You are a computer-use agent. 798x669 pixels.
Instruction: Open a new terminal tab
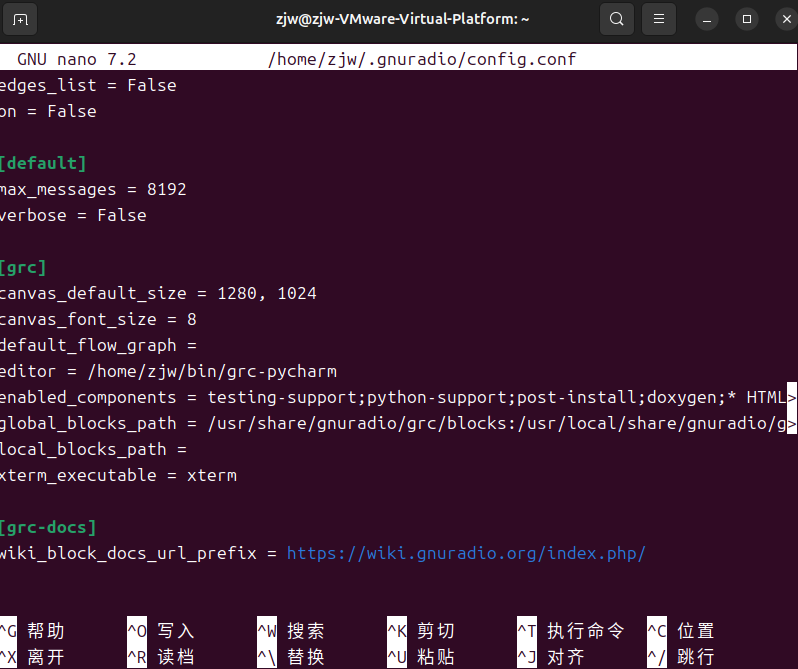(20, 20)
